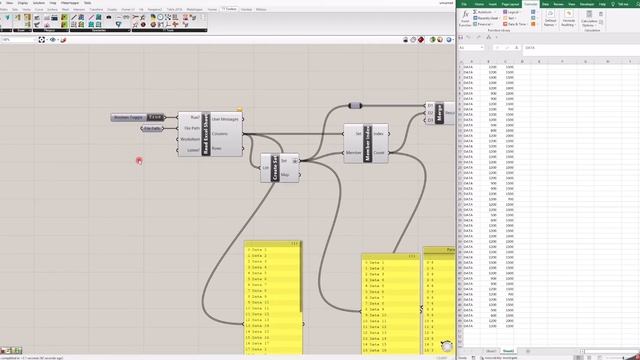Image resolution: width=640 pixels, height=360 pixels.
Task: Open Lookup & Reference icon in Function Library
Action: [533, 12]
